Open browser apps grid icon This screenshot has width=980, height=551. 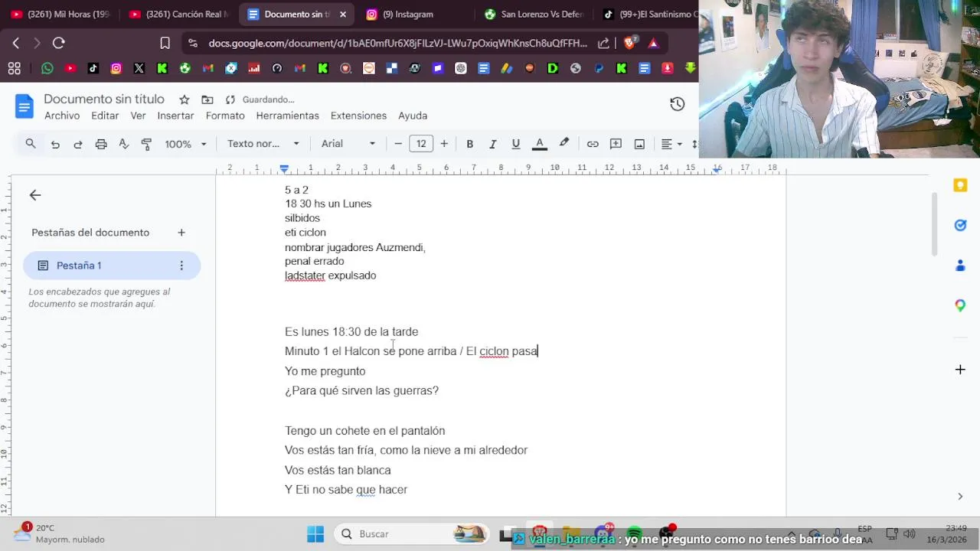pyautogui.click(x=14, y=68)
